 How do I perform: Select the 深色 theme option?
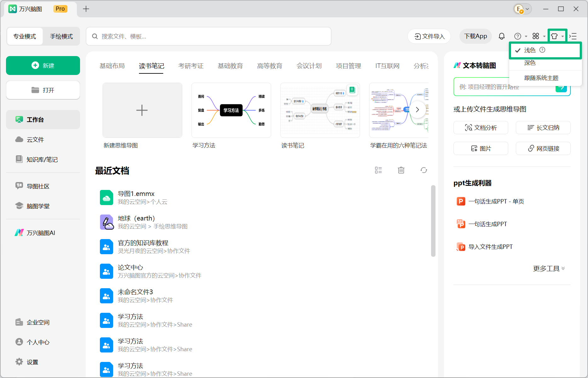click(545, 63)
